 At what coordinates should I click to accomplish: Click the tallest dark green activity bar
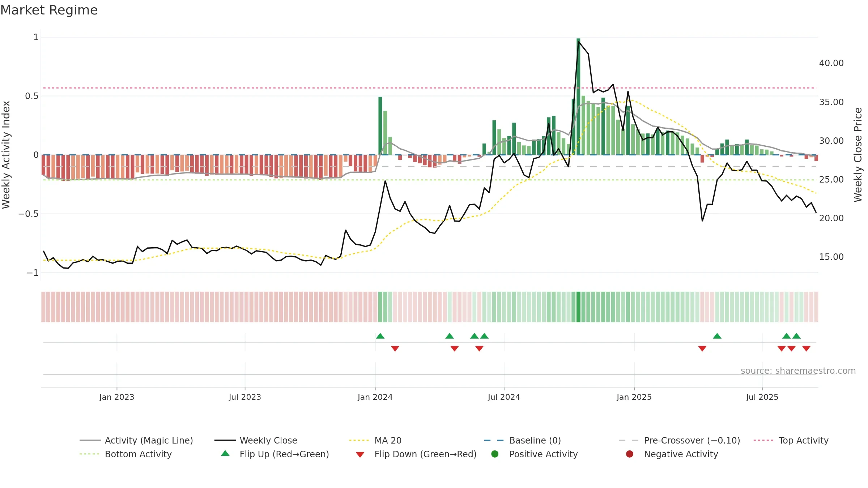(578, 97)
